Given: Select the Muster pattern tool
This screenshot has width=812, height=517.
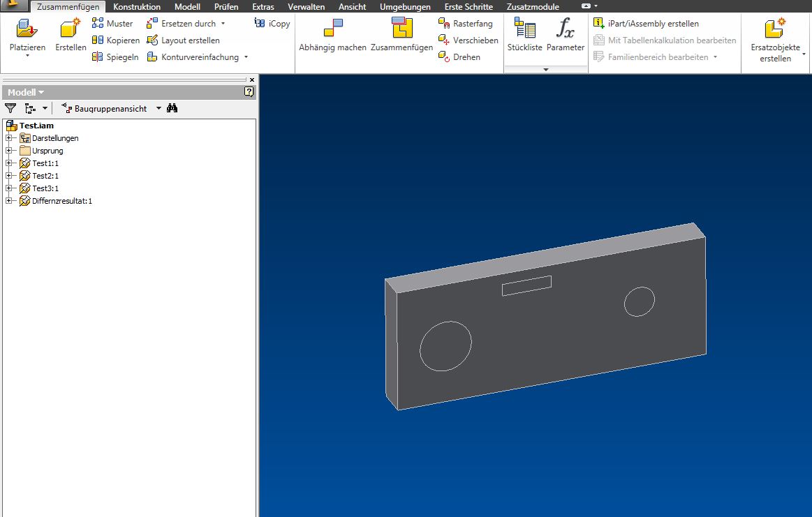Looking at the screenshot, I should point(112,24).
